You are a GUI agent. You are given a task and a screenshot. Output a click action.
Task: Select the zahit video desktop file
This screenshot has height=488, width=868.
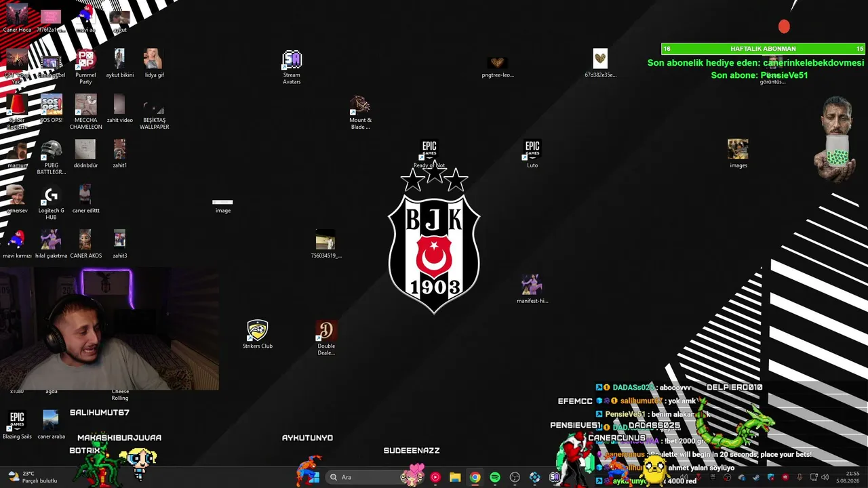point(120,109)
